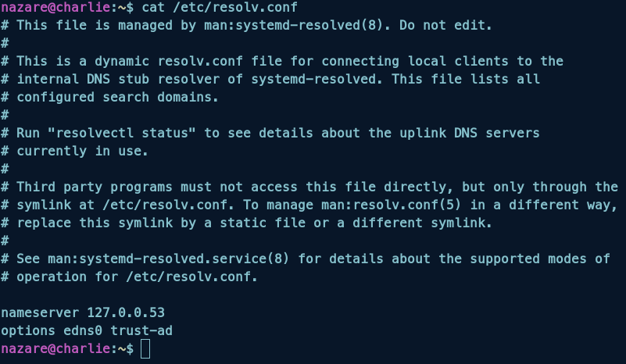Click the bottom nazare@charlie prompt
The image size is (626, 364).
coord(59,348)
